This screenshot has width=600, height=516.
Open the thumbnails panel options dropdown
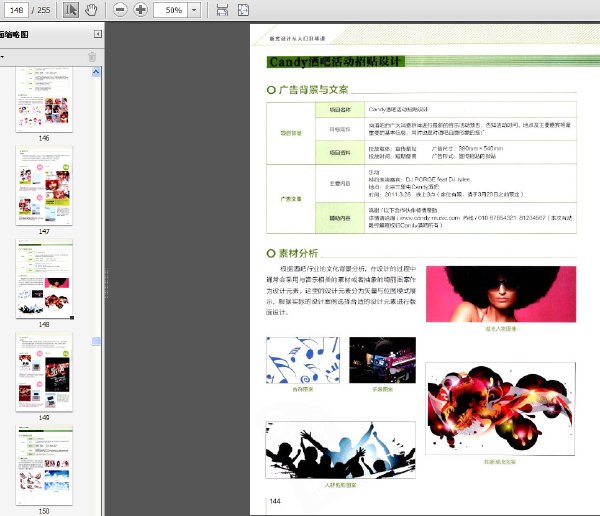click(x=2, y=57)
